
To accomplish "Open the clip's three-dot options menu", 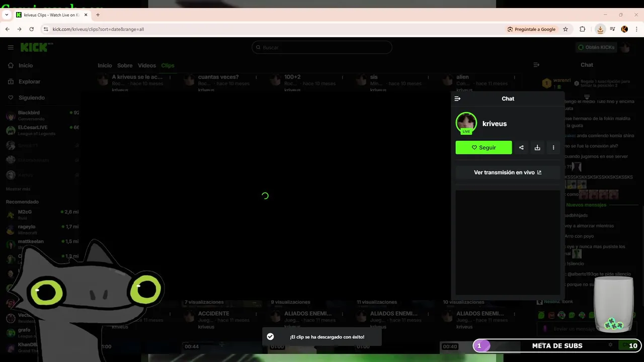I will coord(553,147).
